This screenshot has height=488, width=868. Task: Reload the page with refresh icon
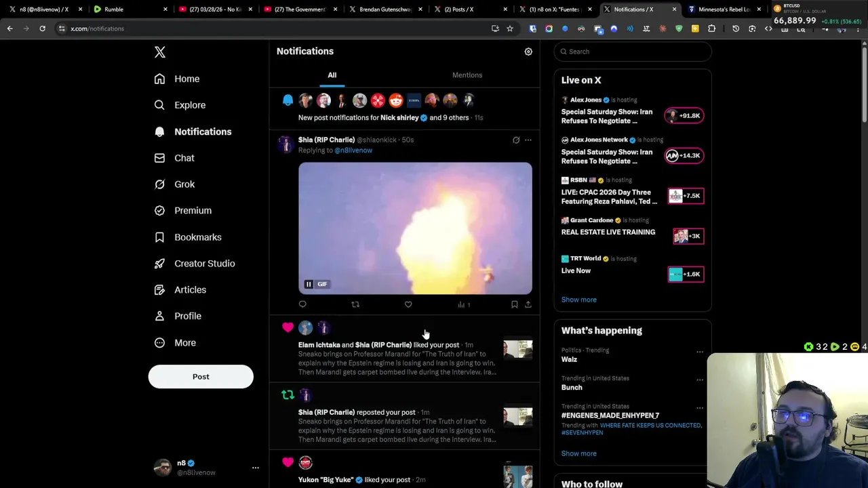(x=42, y=28)
